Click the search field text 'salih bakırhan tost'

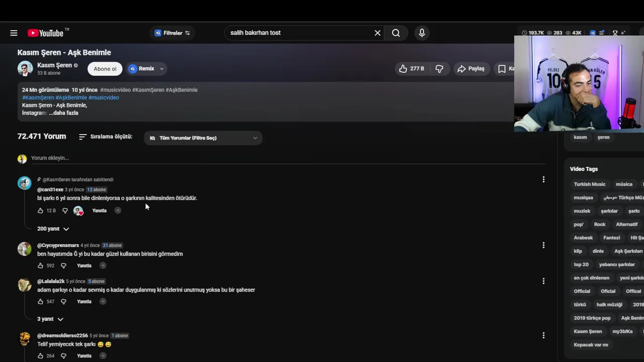pos(256,33)
